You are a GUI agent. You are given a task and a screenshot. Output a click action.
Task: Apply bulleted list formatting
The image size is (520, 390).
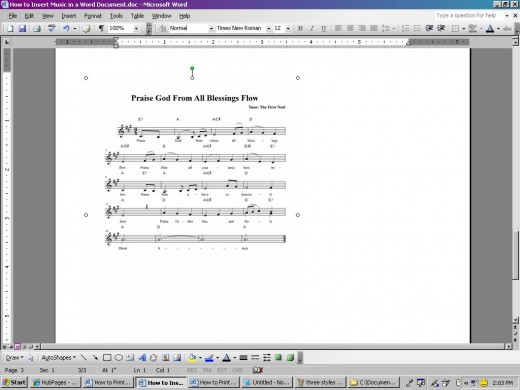(x=417, y=28)
